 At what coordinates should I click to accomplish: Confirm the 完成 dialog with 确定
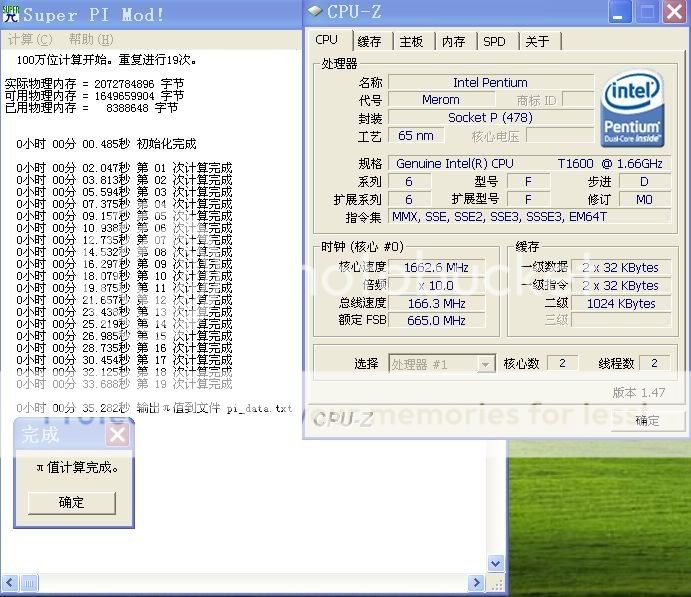pyautogui.click(x=71, y=503)
